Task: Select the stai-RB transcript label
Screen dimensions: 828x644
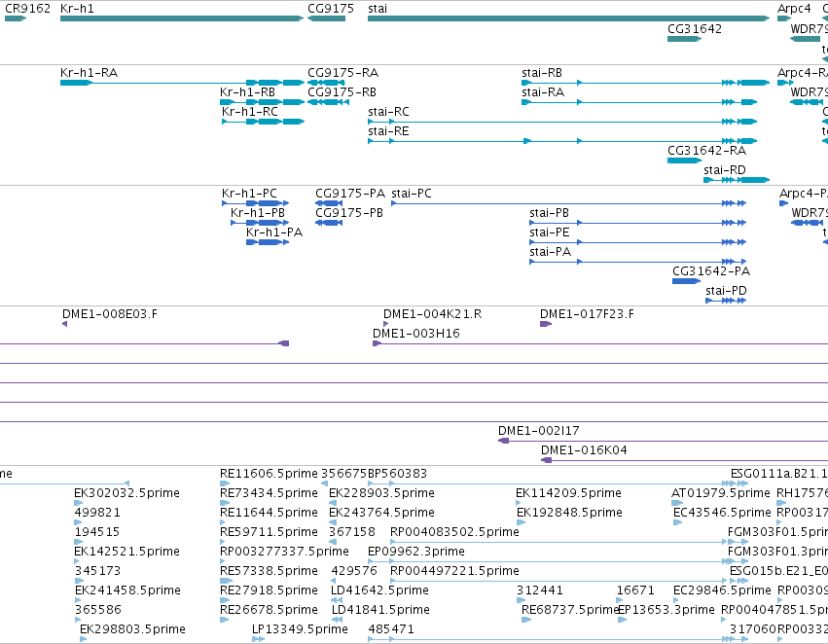Action: (542, 73)
